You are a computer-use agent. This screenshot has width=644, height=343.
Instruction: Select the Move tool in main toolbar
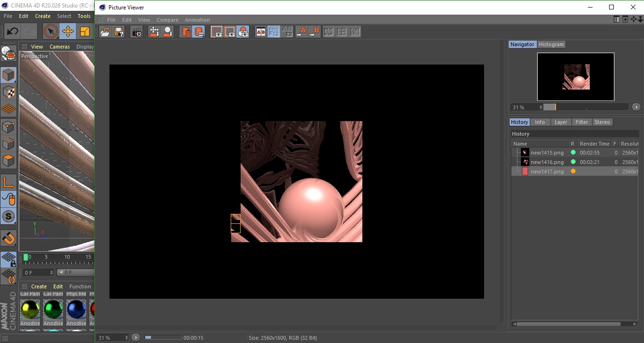[x=68, y=32]
